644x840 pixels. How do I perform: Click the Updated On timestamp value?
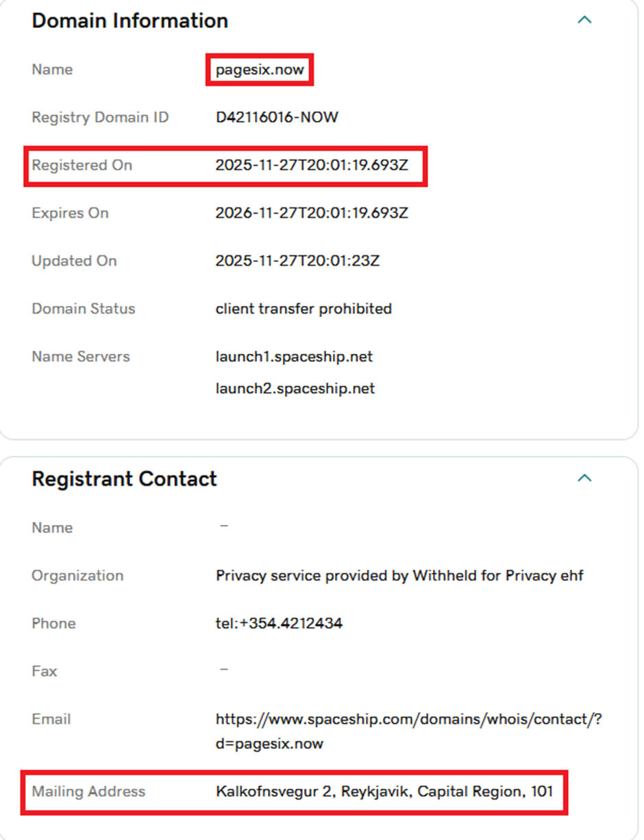coord(297,261)
